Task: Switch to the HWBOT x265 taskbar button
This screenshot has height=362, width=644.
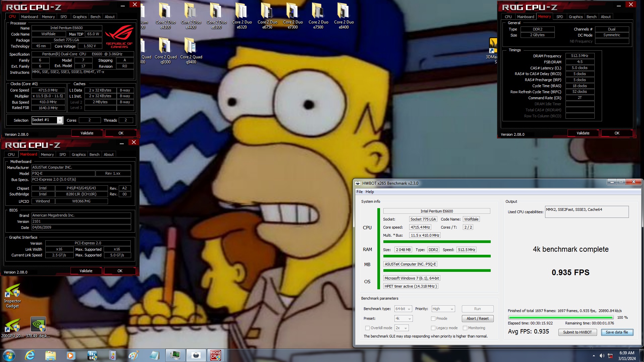Action: 196,355
